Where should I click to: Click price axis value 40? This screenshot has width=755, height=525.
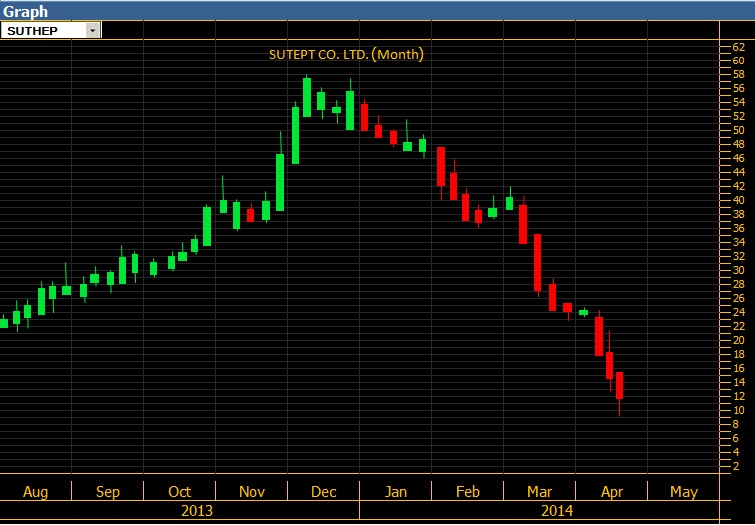[x=738, y=200]
